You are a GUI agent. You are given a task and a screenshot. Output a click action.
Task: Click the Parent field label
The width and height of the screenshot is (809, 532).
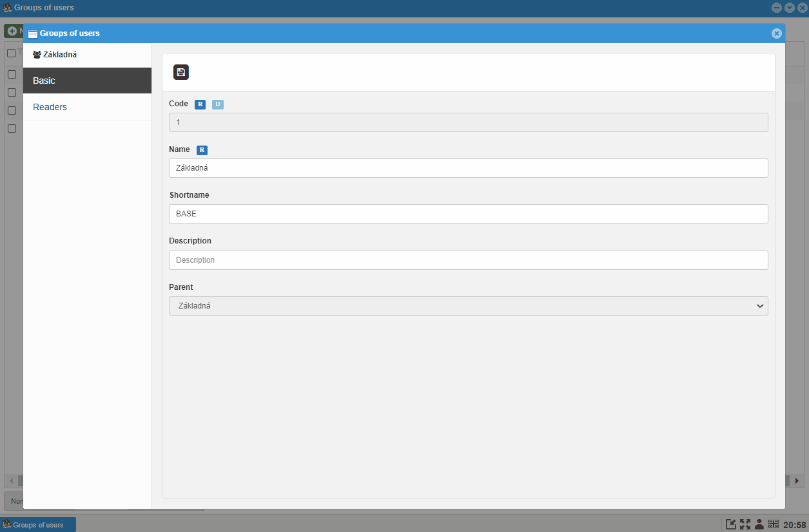click(181, 287)
